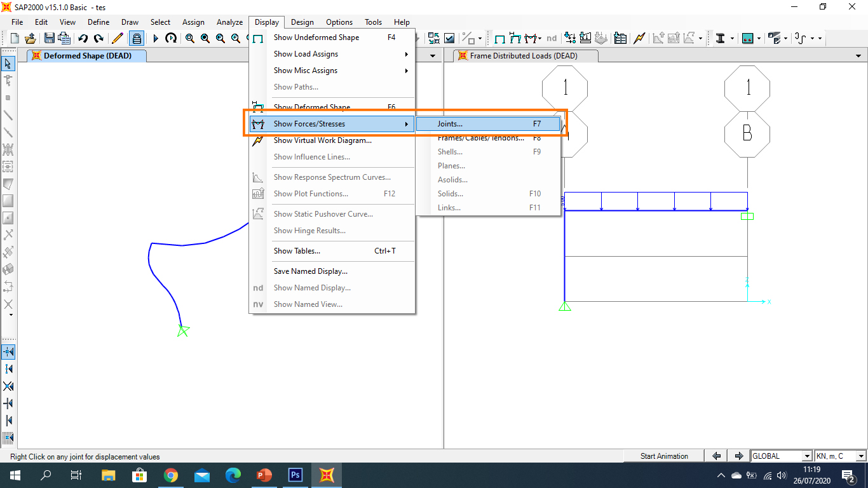868x488 pixels.
Task: Click the joint loads assign icon
Action: [570, 38]
